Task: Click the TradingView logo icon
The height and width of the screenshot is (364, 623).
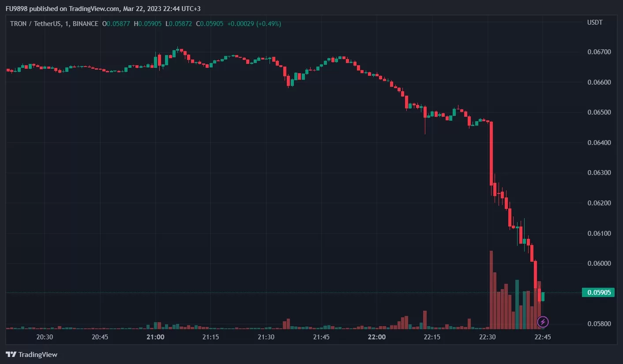Action: point(11,354)
